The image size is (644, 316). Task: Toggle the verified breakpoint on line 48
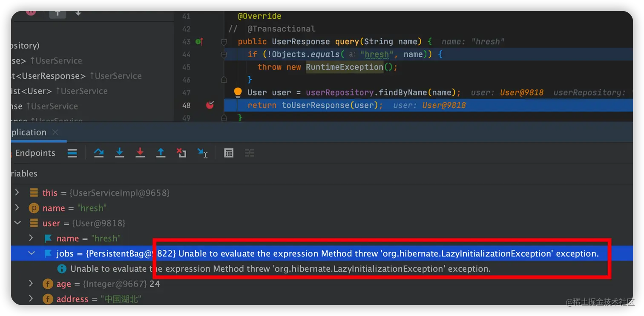pyautogui.click(x=210, y=105)
